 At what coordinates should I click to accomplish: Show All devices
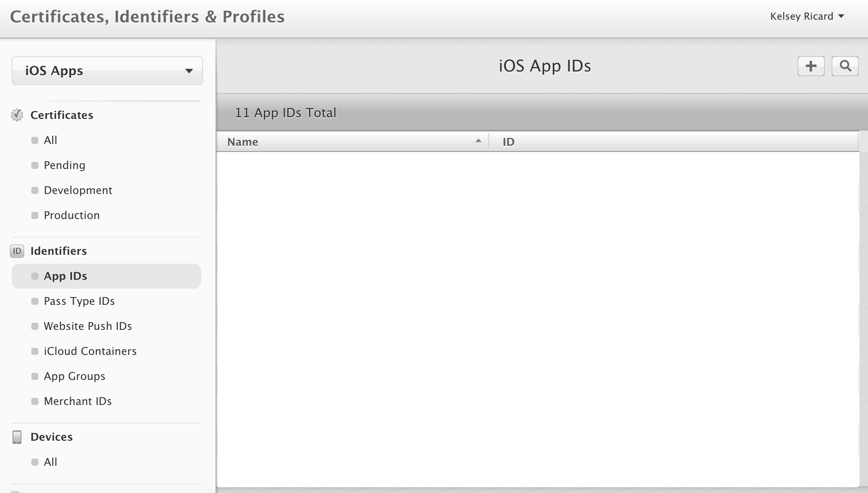(51, 462)
